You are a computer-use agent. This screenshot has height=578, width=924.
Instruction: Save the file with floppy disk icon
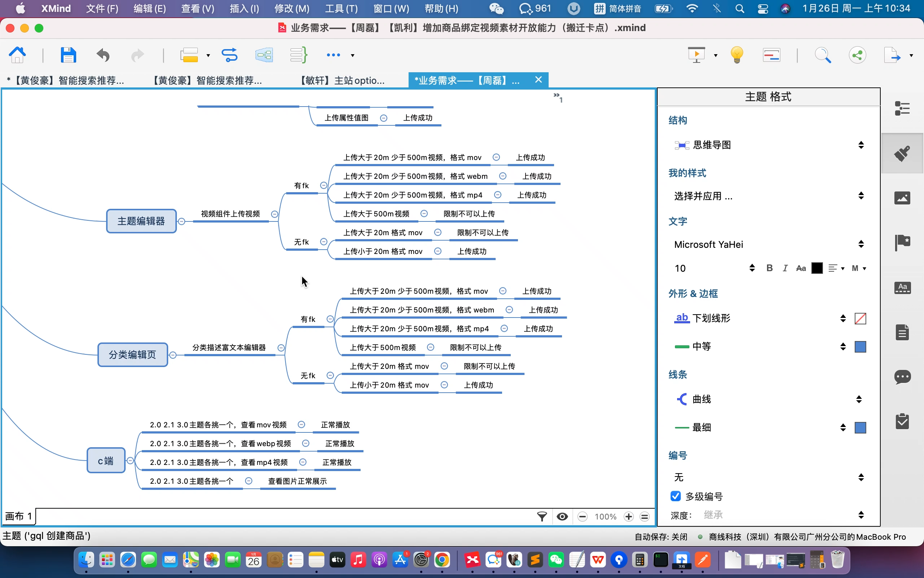(x=68, y=55)
